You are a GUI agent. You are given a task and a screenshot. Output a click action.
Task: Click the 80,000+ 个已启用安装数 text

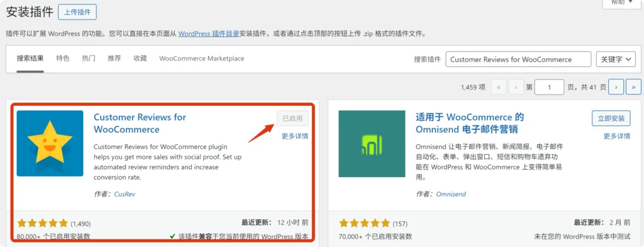pyautogui.click(x=53, y=237)
